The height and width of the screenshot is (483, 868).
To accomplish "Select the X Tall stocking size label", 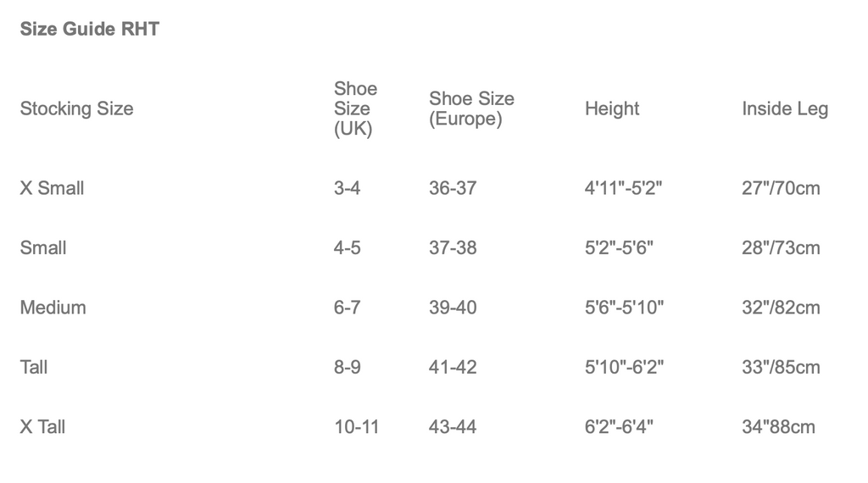I will (x=42, y=427).
